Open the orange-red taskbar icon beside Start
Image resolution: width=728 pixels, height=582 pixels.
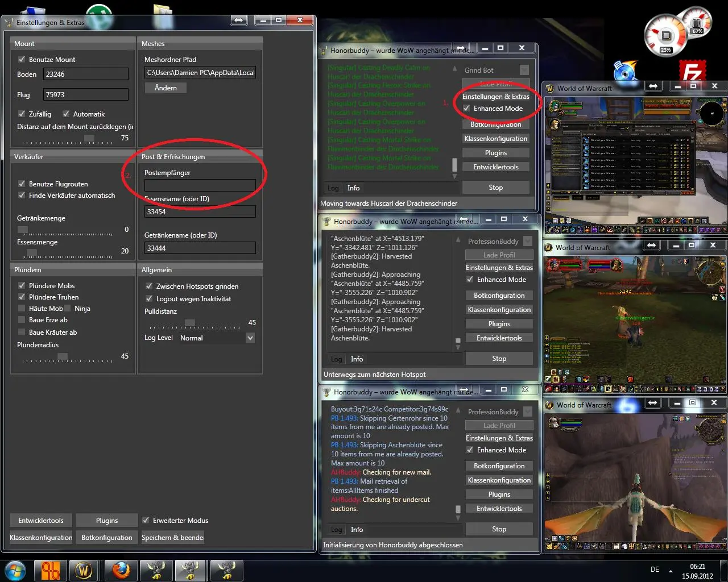click(51, 570)
